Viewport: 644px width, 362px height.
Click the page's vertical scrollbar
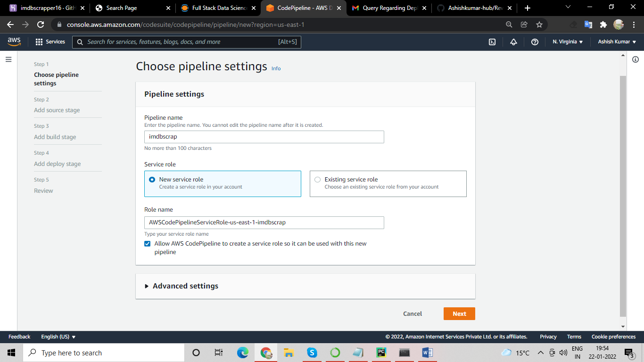(623, 196)
